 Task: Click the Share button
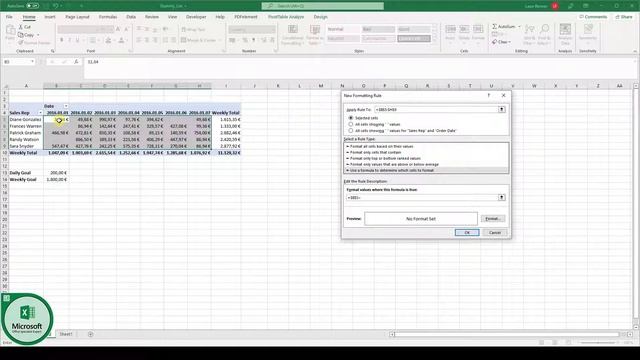[624, 17]
